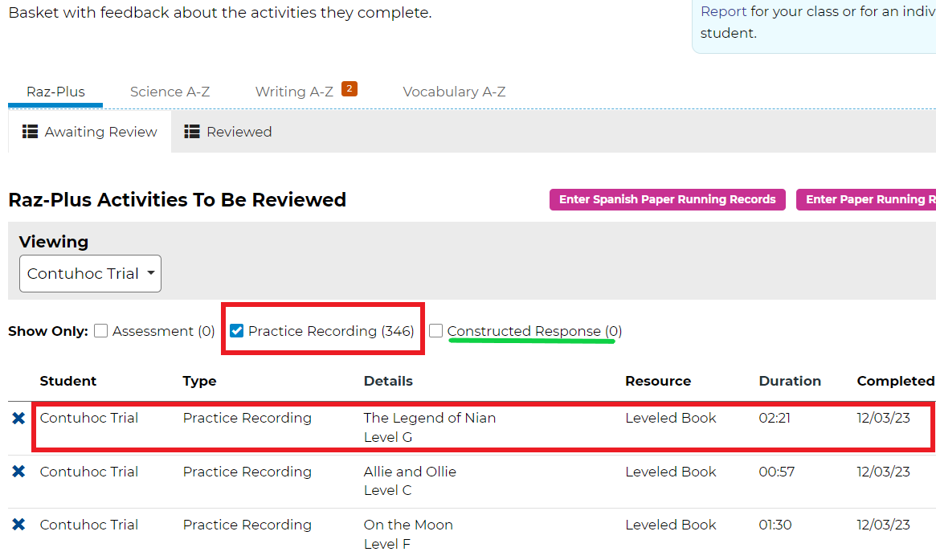Viewport: 936px width, 560px height.
Task: Click Enter Spanish Paper Running Records button
Action: 667,200
